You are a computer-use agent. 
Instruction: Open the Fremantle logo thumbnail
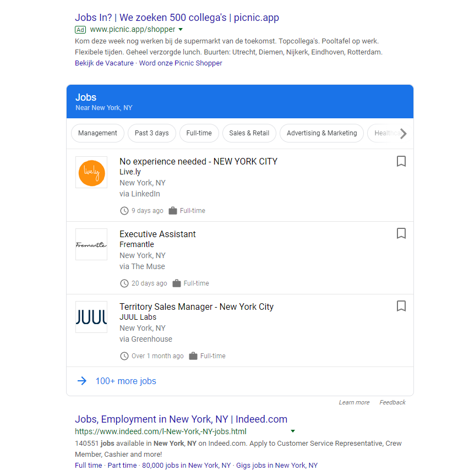[91, 244]
